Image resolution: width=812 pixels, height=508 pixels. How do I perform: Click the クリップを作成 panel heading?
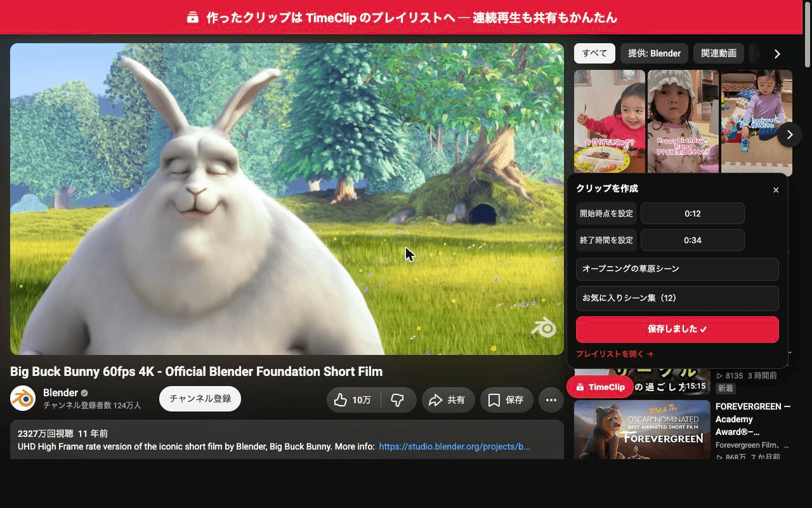tap(607, 189)
